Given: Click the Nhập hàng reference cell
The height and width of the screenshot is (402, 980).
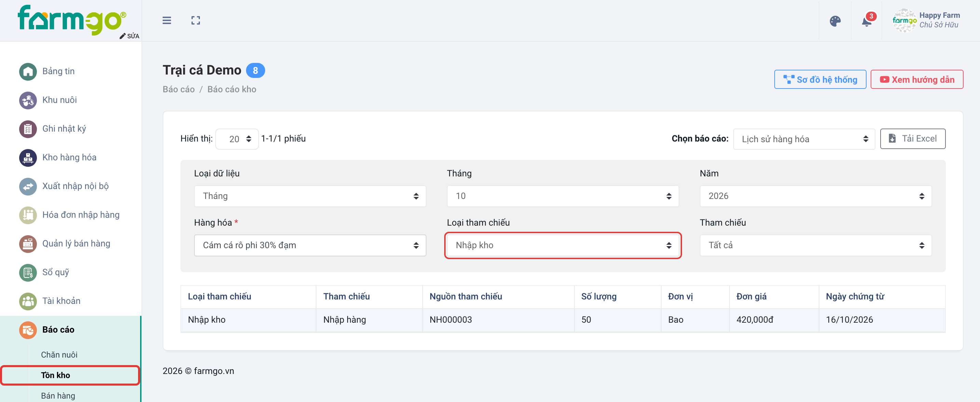Looking at the screenshot, I should click(369, 320).
